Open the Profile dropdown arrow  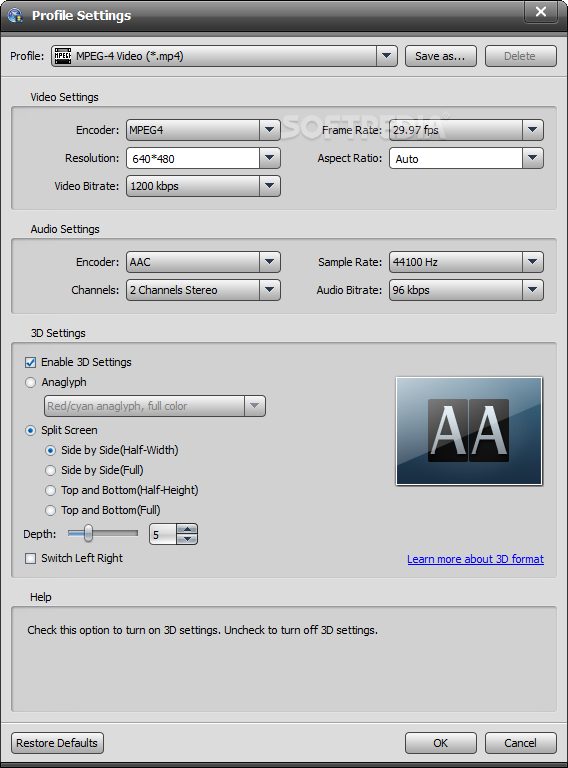point(386,56)
